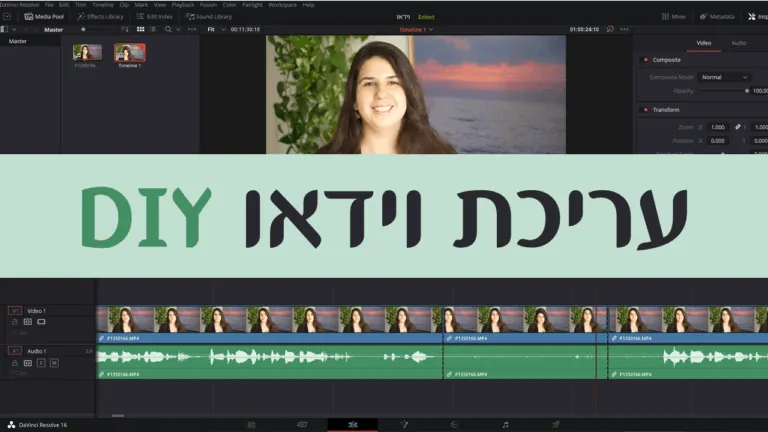768x432 pixels.
Task: Open the Effects Library panel
Action: pyautogui.click(x=100, y=17)
